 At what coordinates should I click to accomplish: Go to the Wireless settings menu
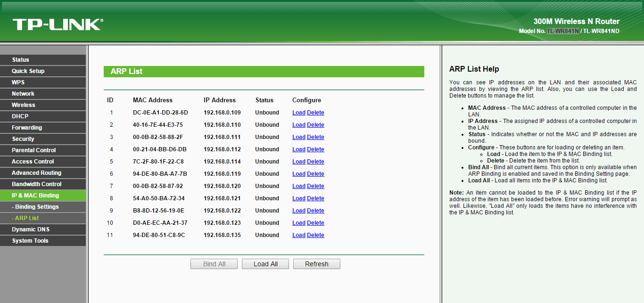[24, 105]
